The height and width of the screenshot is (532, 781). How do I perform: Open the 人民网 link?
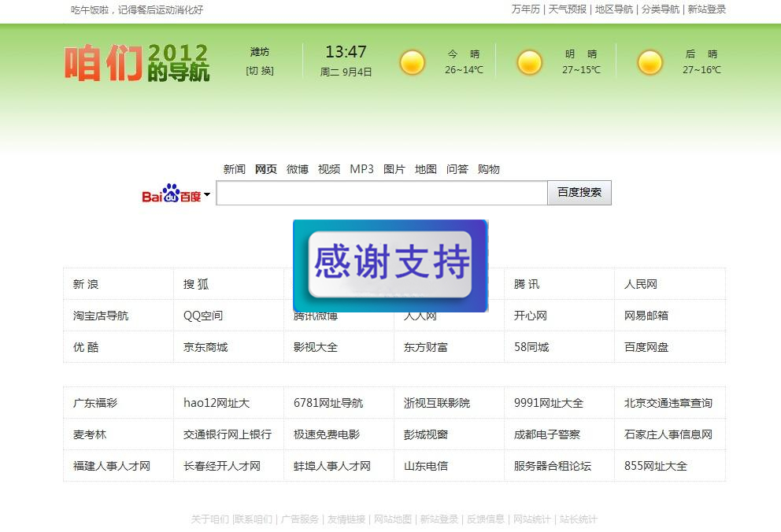pos(641,284)
